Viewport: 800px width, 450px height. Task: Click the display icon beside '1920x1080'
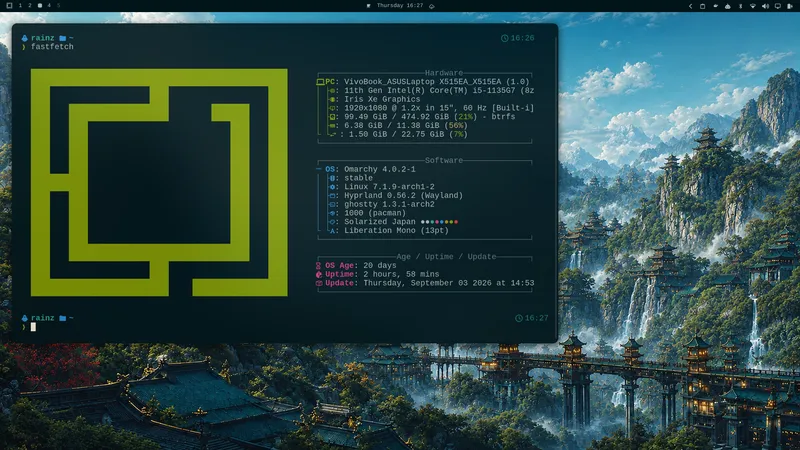pyautogui.click(x=332, y=108)
